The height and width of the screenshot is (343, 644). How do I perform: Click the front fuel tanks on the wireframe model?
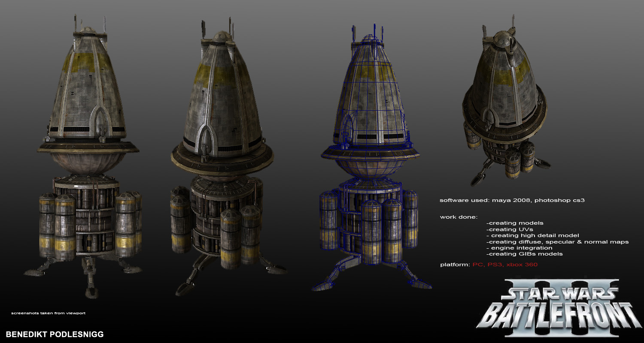(383, 232)
